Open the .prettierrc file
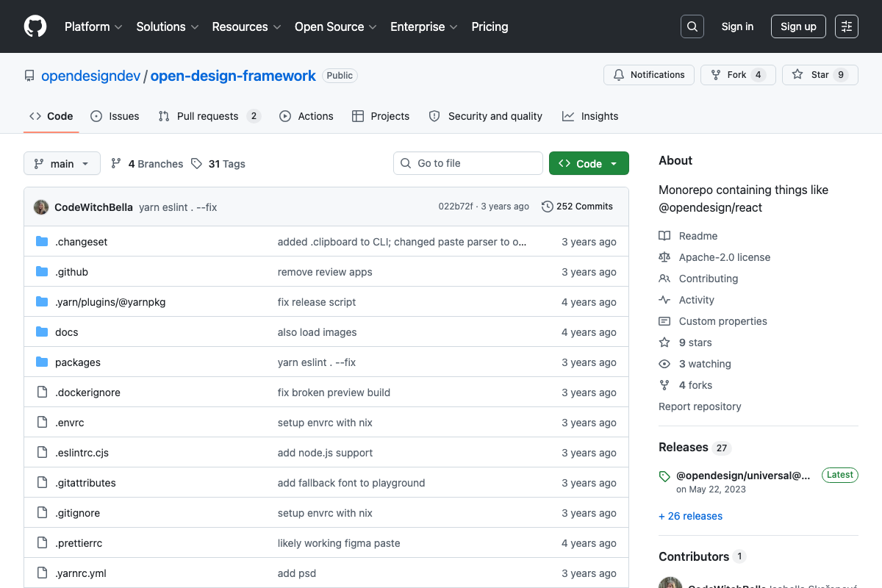This screenshot has height=588, width=882. (x=79, y=543)
